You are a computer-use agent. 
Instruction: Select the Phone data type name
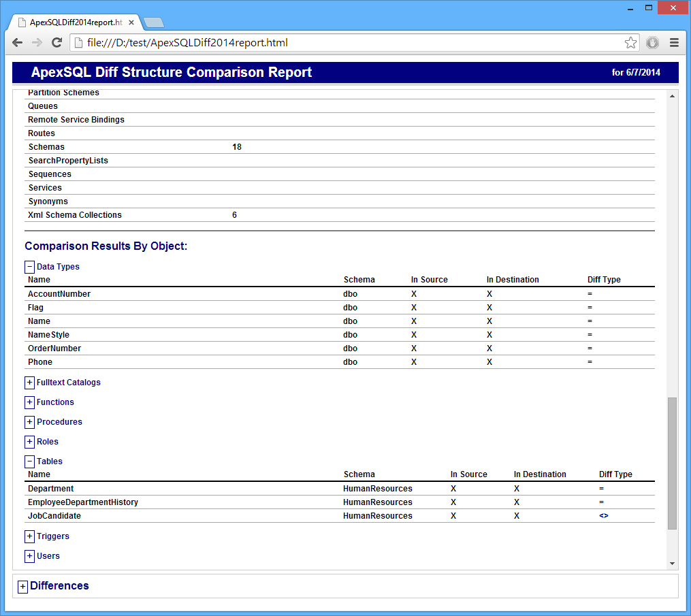[40, 362]
